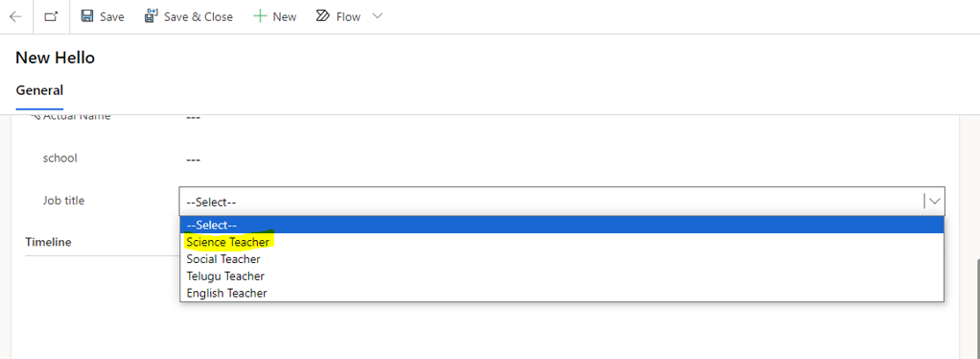Click the Save floppy disk icon
This screenshot has width=980, height=359.
tap(87, 16)
